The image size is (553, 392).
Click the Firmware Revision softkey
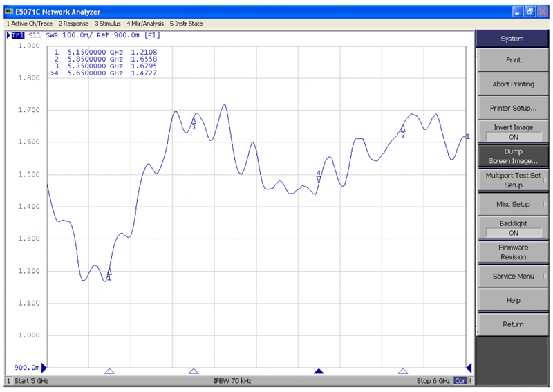[513, 252]
